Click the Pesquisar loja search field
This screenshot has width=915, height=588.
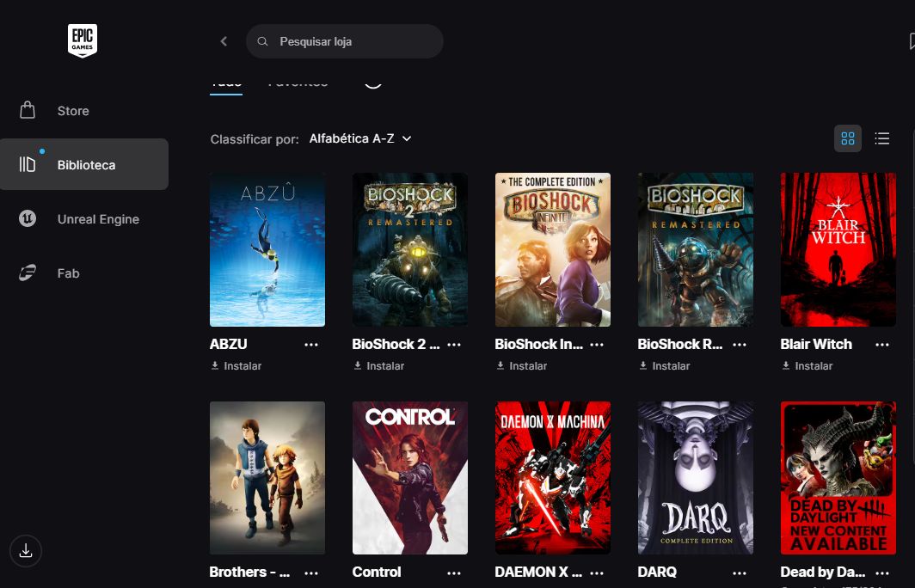(x=344, y=41)
